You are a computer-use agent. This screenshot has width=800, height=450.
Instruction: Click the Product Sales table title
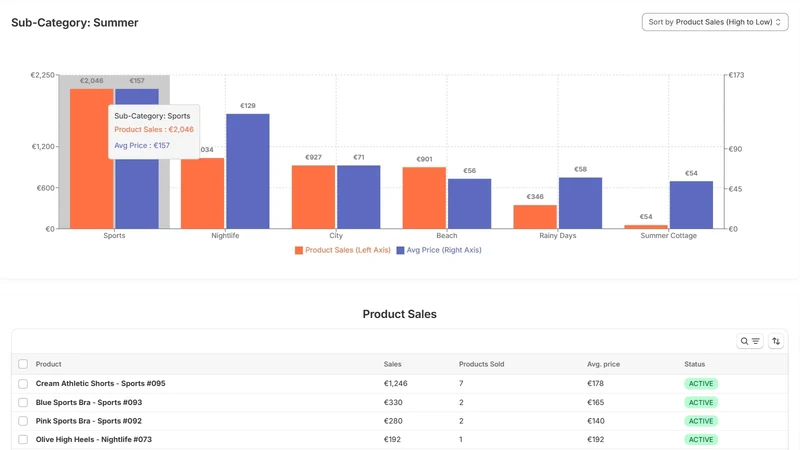(x=399, y=314)
